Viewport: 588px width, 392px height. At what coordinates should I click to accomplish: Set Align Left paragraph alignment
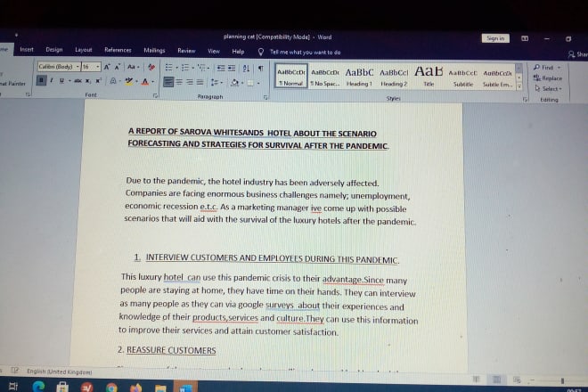pyautogui.click(x=168, y=81)
